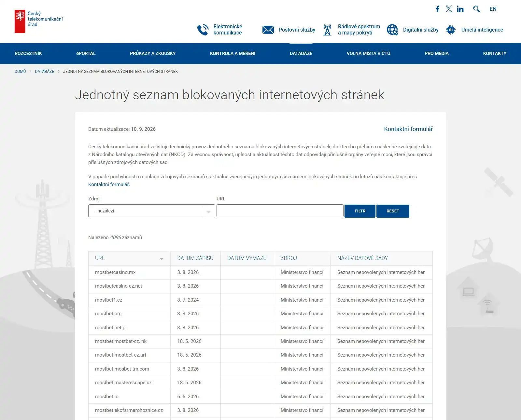Image resolution: width=521 pixels, height=420 pixels.
Task: Click the date 8. 7. 2024
Action: click(x=188, y=300)
